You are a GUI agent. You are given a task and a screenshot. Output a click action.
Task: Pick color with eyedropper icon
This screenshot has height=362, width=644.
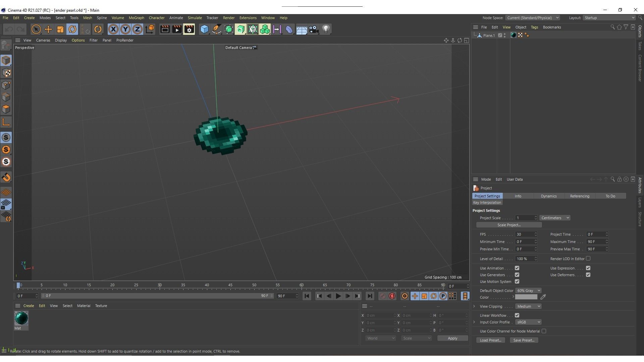[543, 297]
